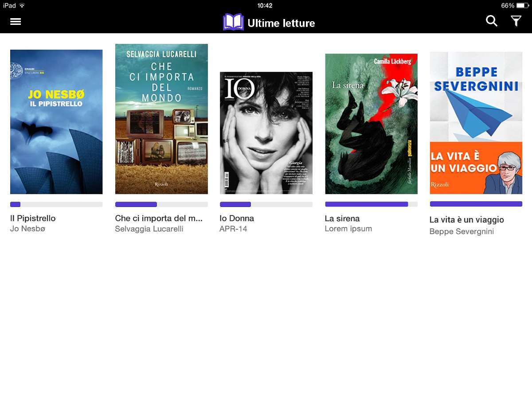Viewport: 532px width, 399px height.
Task: Open the La sirena book cover
Action: [x=371, y=124]
